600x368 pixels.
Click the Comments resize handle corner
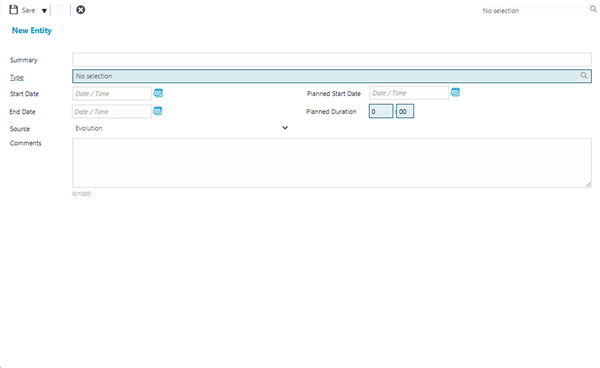[x=588, y=184]
